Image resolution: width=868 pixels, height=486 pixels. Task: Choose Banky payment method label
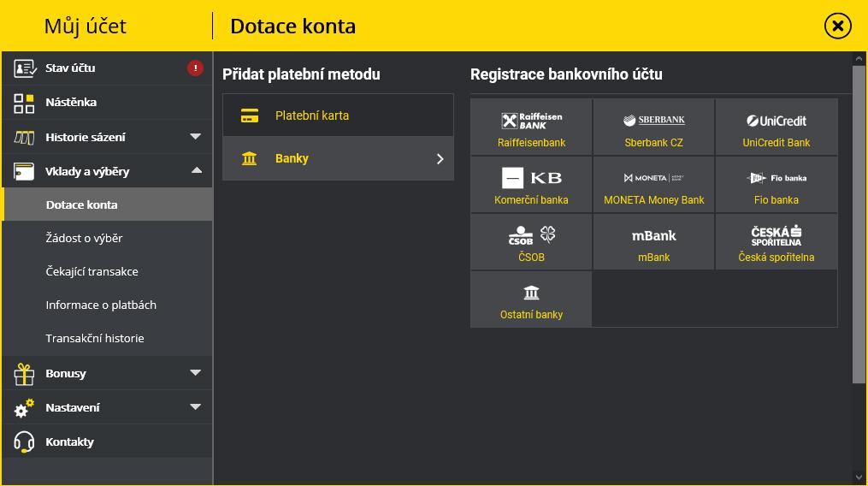tap(292, 158)
